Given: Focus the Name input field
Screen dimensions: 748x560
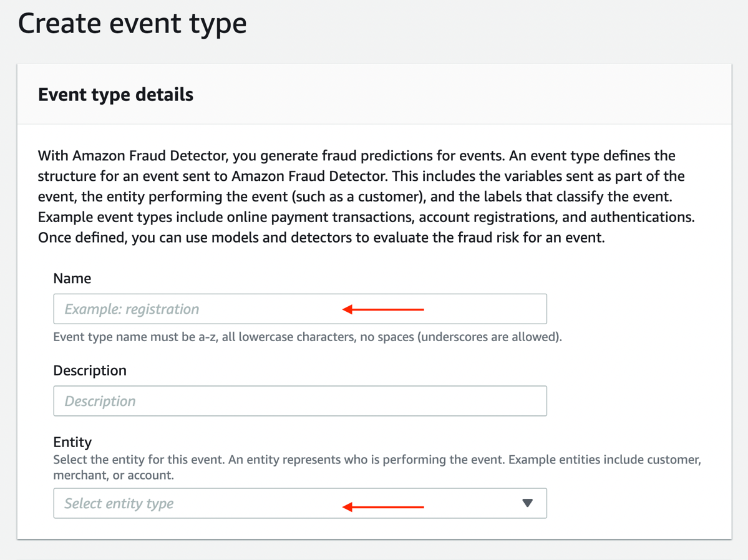Looking at the screenshot, I should pos(300,309).
